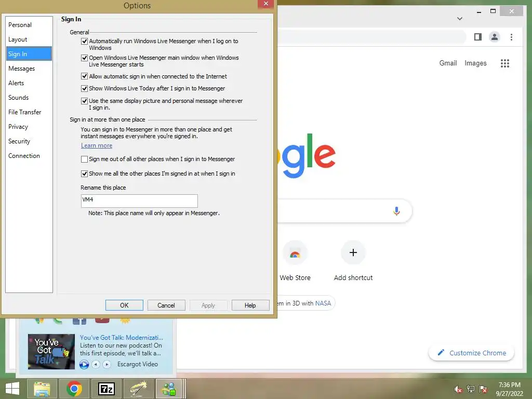The width and height of the screenshot is (532, 399).
Task: Select the Sign In options category
Action: (x=29, y=54)
